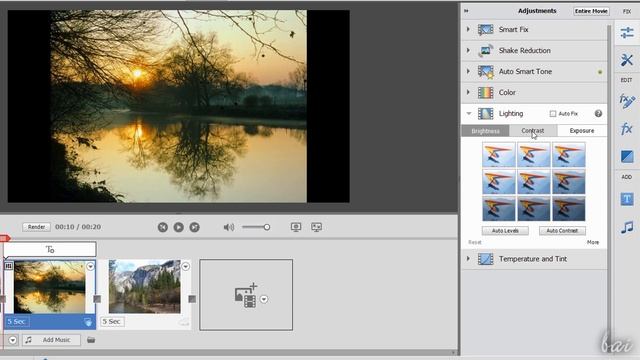
Task: Toggle the Entire Movie button
Action: coord(591,11)
